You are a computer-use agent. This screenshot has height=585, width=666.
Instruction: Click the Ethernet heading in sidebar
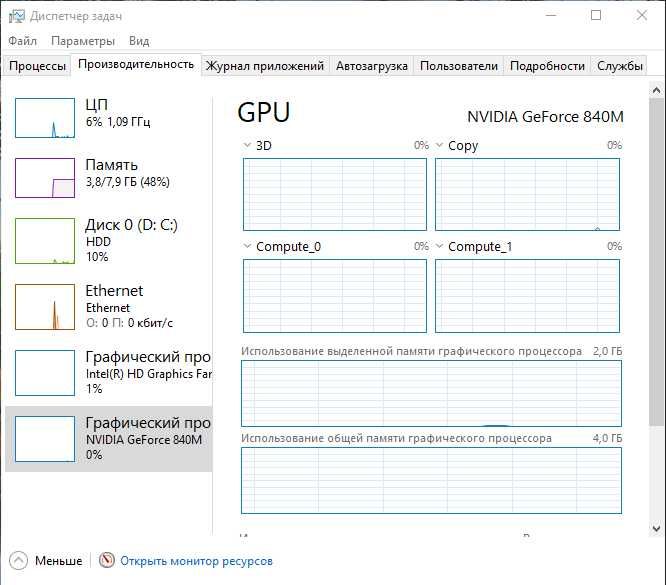click(114, 291)
